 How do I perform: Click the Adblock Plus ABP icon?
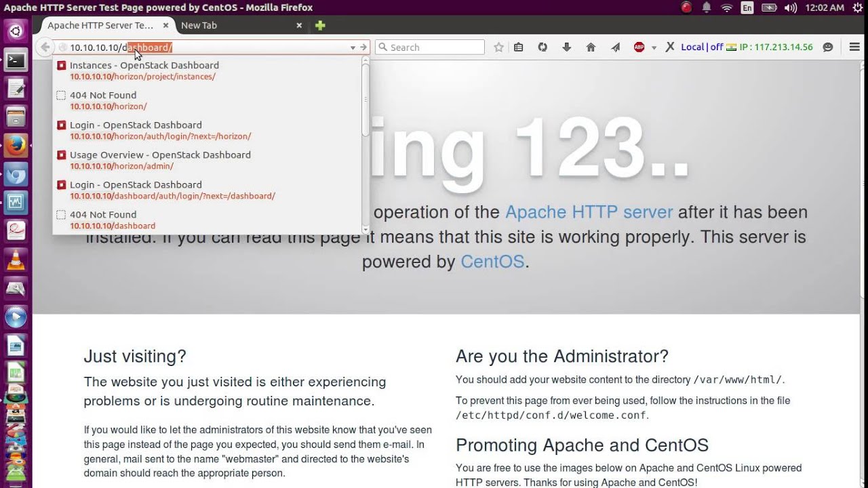point(639,47)
